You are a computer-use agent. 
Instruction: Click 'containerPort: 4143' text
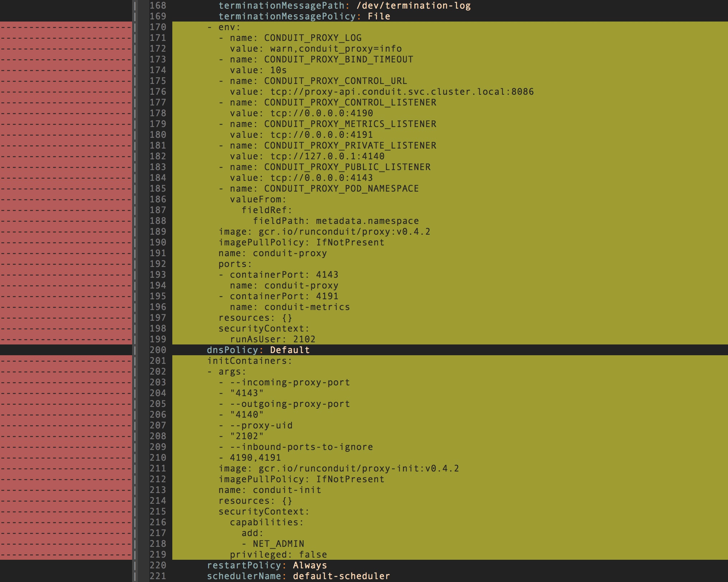point(284,275)
